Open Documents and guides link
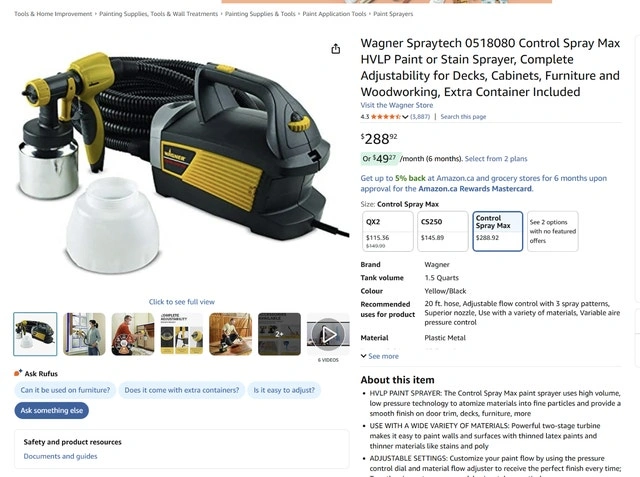Screen dimensions: 640x477 (60, 456)
